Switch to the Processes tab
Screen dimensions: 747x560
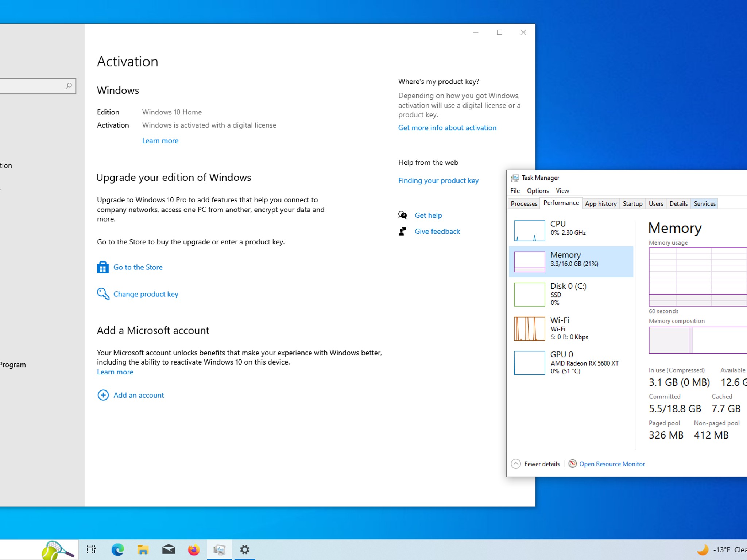[524, 203]
